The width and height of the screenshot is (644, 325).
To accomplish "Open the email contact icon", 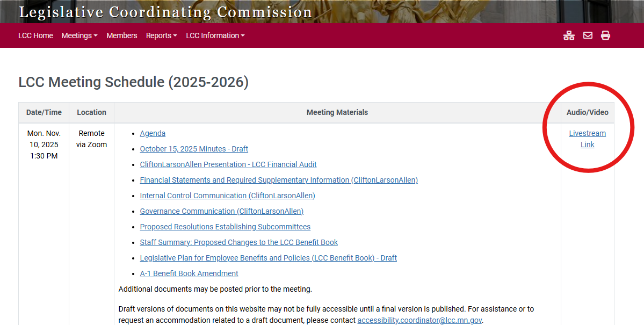I will (x=588, y=35).
